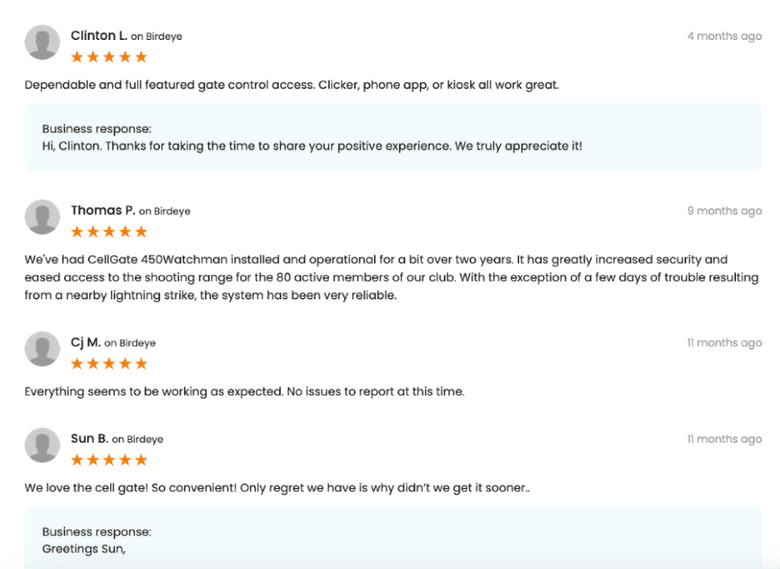Click the "Greetings Sun" business response
The height and width of the screenshot is (569, 780).
coord(84,549)
